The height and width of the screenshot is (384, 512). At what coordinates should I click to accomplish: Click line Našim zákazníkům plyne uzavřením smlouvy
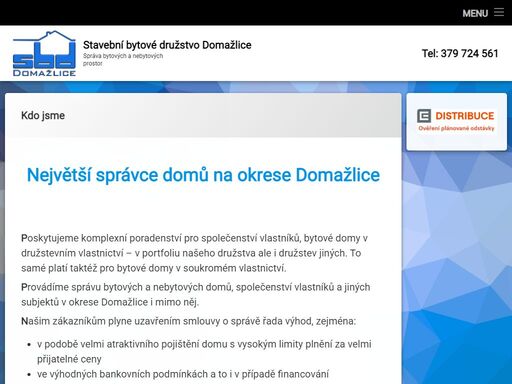pos(188,321)
